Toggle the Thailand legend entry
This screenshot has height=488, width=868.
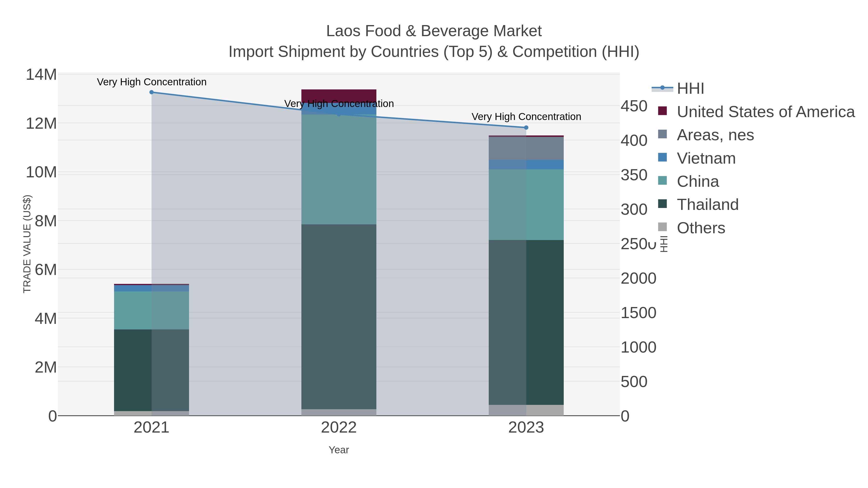(x=698, y=204)
